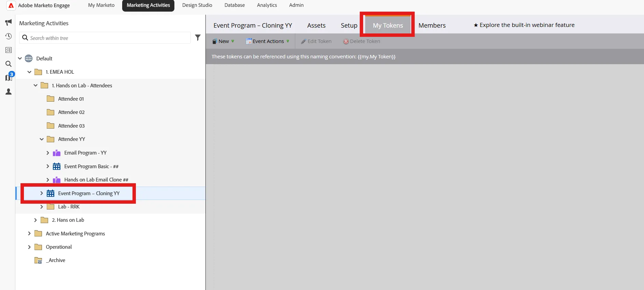This screenshot has height=290, width=644.
Task: Open the megaphone Marketing Activities sidebar icon
Action: point(9,23)
